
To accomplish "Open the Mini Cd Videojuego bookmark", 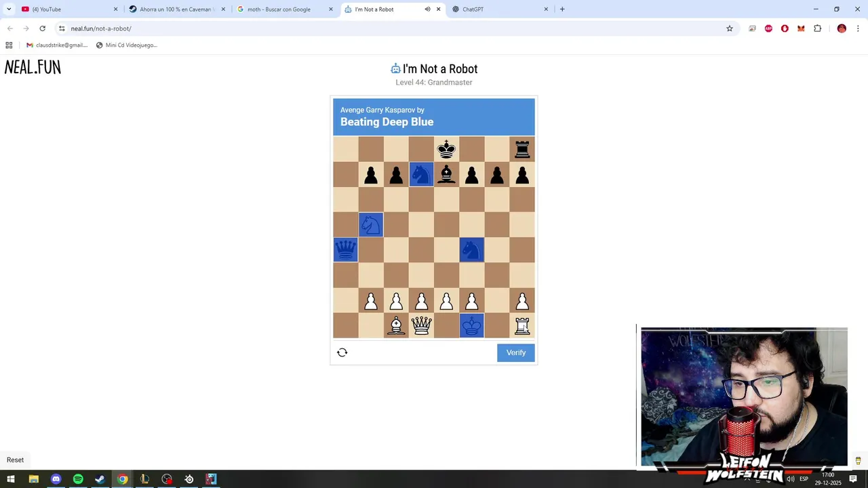I will point(127,45).
